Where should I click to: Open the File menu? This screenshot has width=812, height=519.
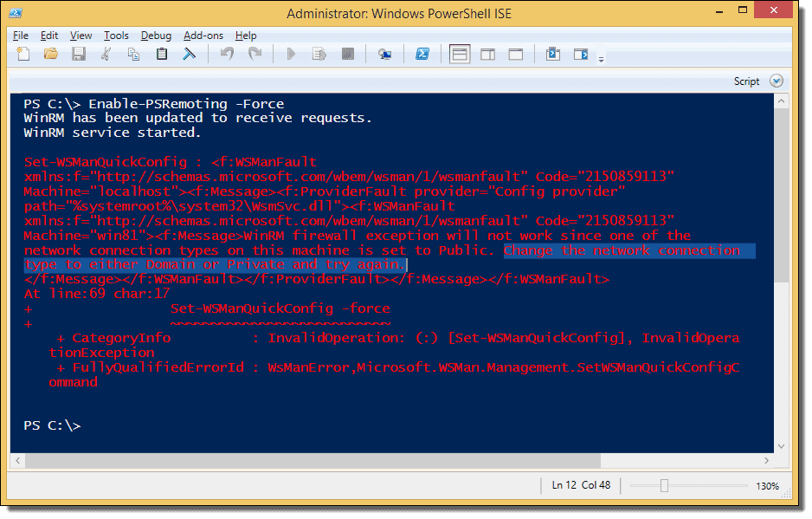(21, 36)
